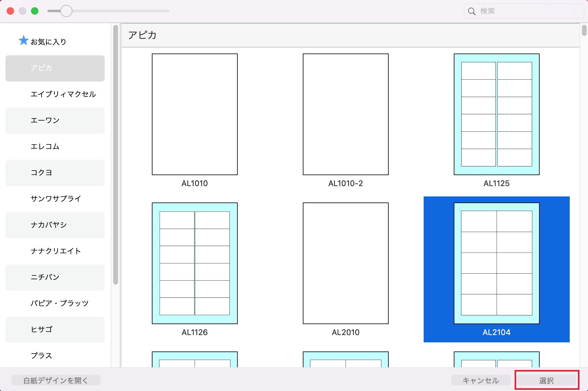This screenshot has width=588, height=391.
Task: Click 白紙デザインを開く button
Action: pos(56,380)
